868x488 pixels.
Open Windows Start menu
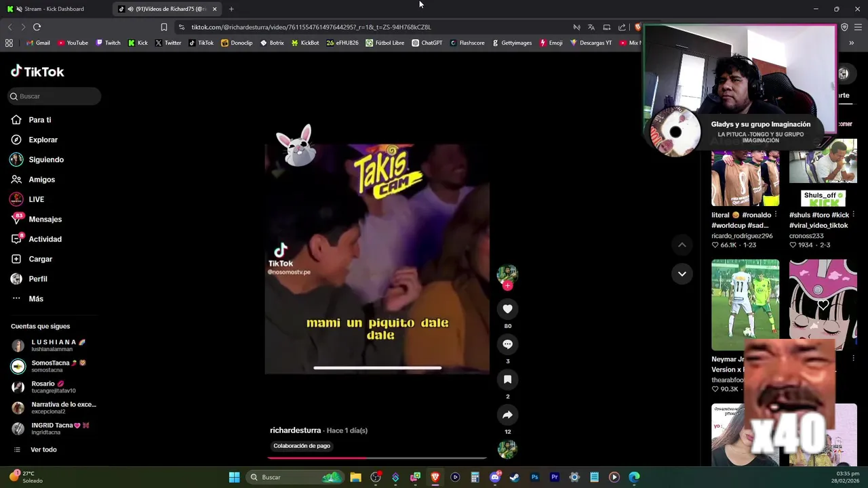point(234,477)
